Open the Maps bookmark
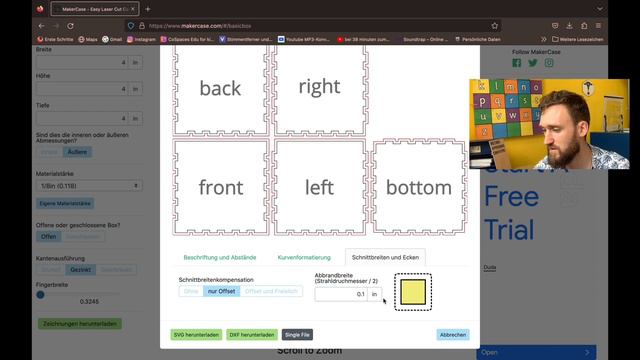640x360 pixels. [88, 39]
